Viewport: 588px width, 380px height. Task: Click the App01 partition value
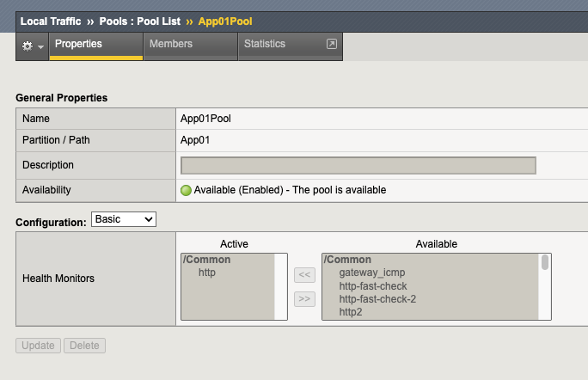195,140
